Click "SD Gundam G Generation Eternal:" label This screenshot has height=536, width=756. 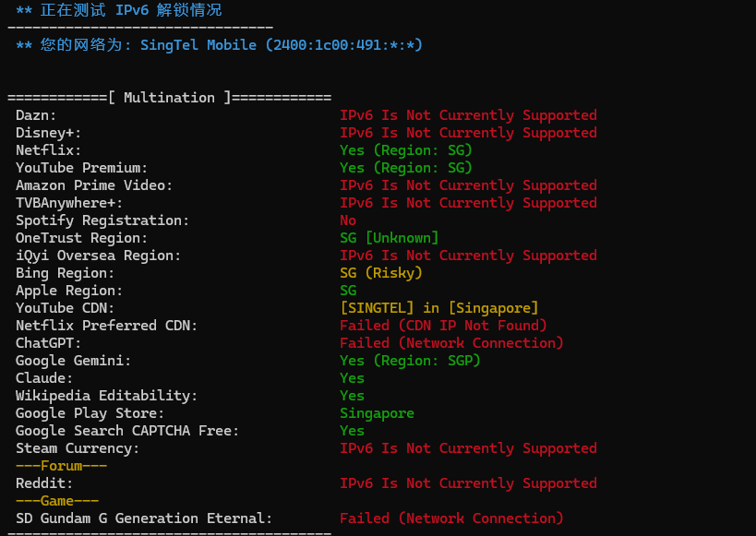144,518
